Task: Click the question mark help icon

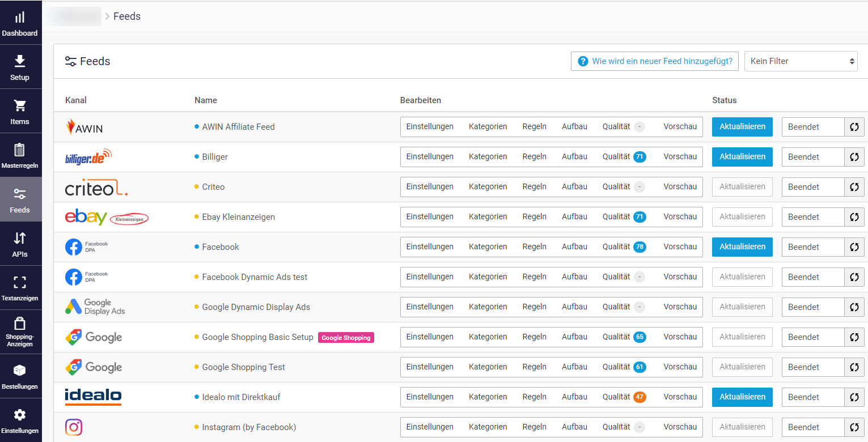Action: point(583,61)
